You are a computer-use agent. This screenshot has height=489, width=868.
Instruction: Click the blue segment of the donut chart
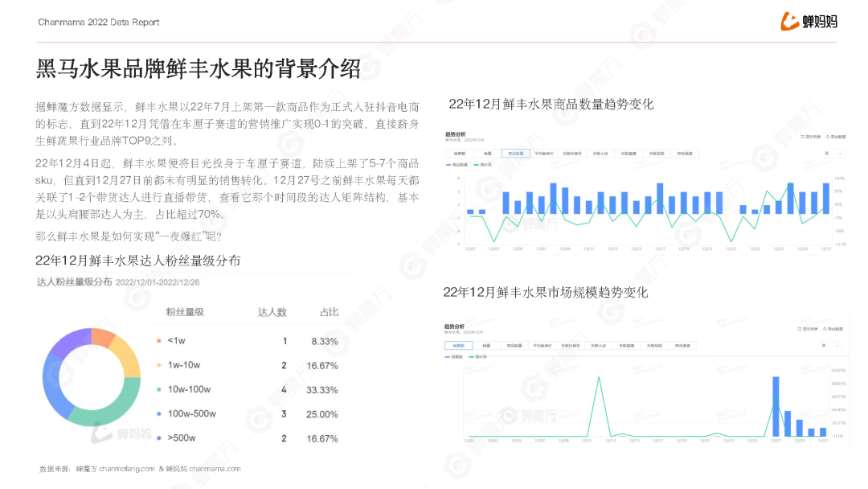point(52,388)
